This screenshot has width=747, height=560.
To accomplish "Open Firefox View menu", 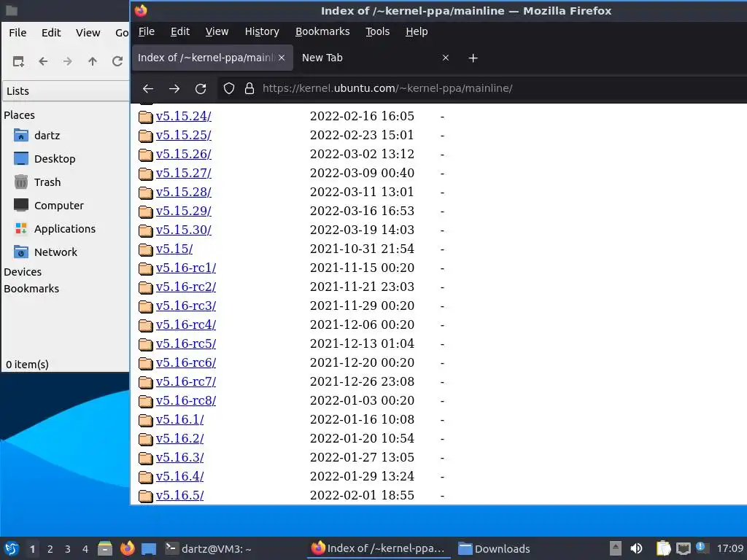I will point(217,31).
